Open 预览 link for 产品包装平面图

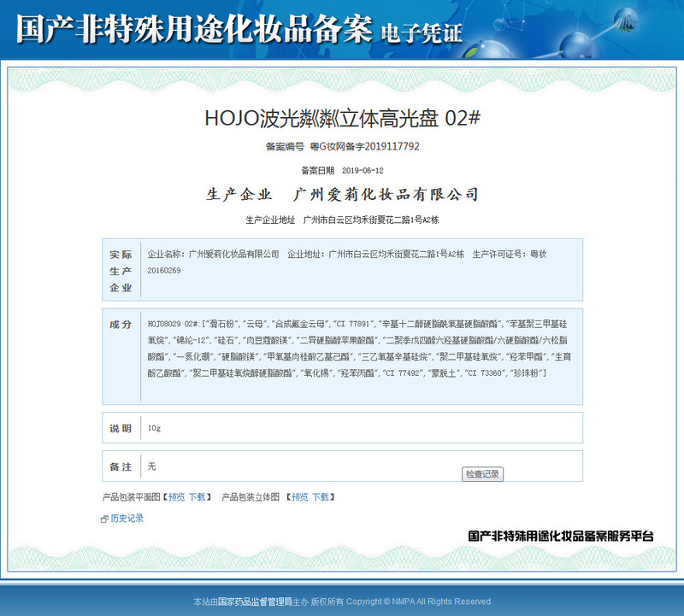[x=177, y=497]
